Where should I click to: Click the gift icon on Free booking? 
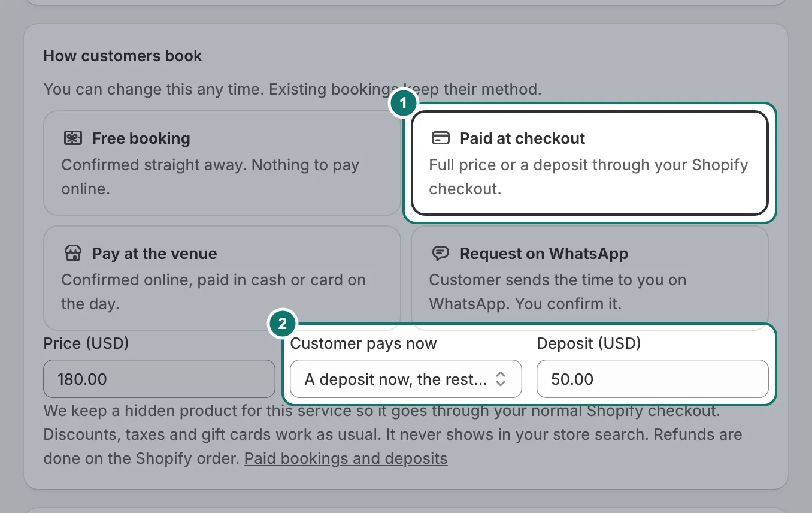(x=73, y=138)
